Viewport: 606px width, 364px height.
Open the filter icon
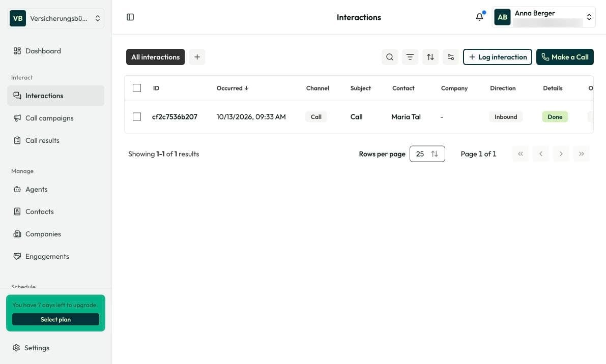tap(410, 57)
